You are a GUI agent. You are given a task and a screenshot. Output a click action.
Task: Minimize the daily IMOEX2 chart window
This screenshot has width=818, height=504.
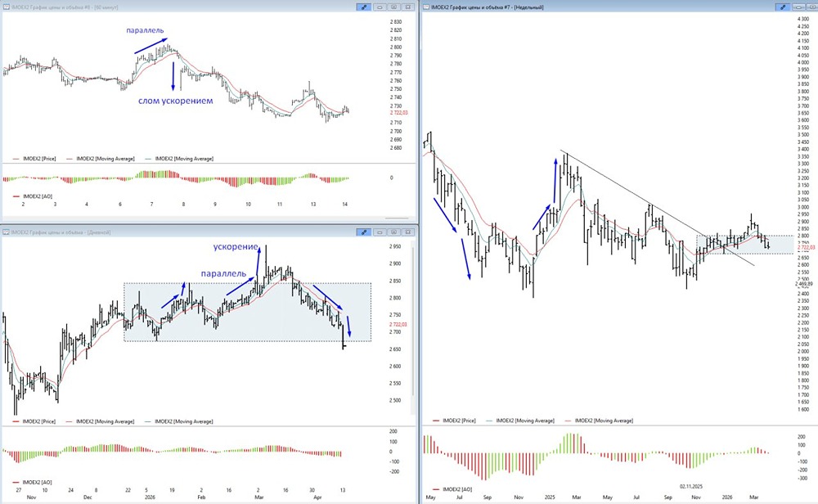(x=380, y=232)
